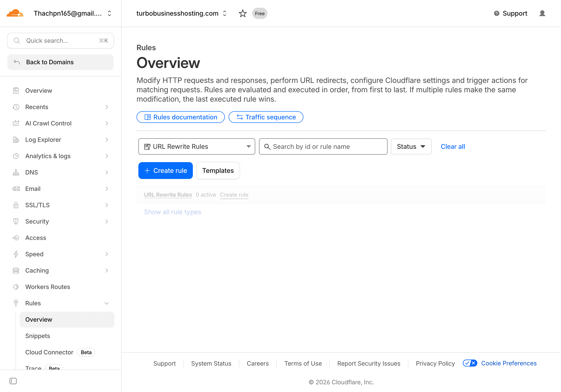Star the turbobusinesshosting.com domain
The width and height of the screenshot is (561, 392).
(x=242, y=14)
